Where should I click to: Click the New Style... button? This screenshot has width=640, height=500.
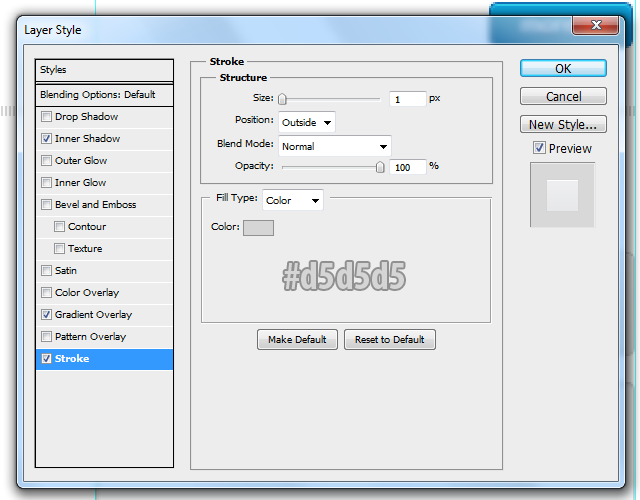coord(563,124)
